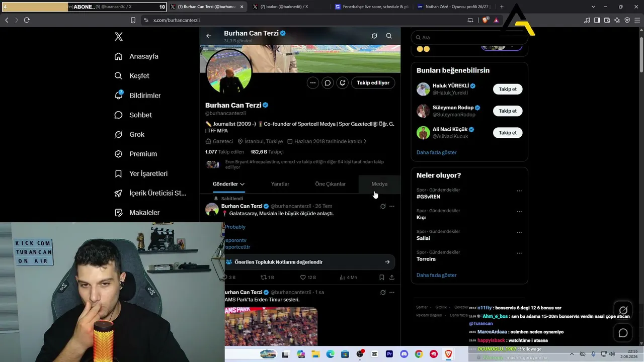This screenshot has height=362, width=644.
Task: Play the RAMS Park post video thumbnail
Action: [271, 326]
